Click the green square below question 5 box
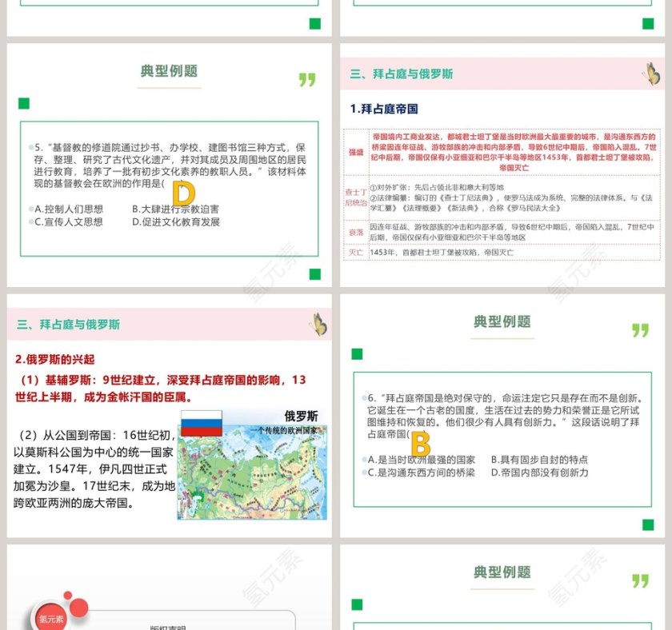The width and height of the screenshot is (672, 630). pyautogui.click(x=314, y=274)
